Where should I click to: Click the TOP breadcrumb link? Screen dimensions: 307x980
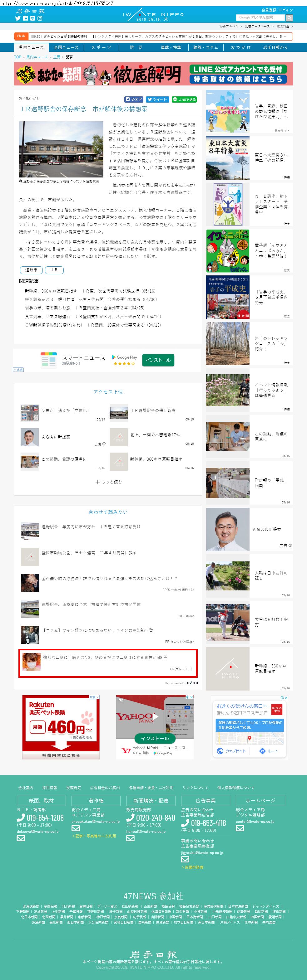pos(17,57)
